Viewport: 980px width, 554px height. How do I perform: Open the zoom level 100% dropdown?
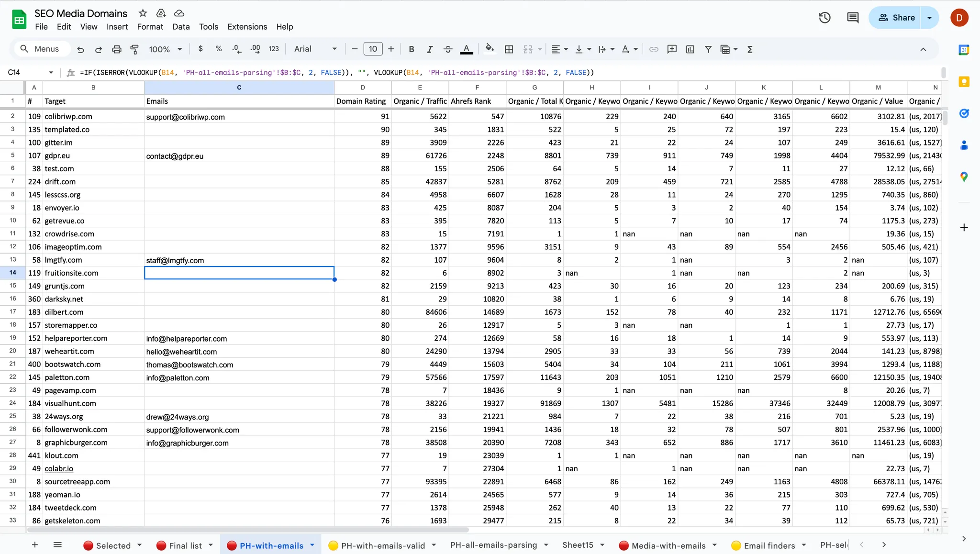(x=165, y=49)
